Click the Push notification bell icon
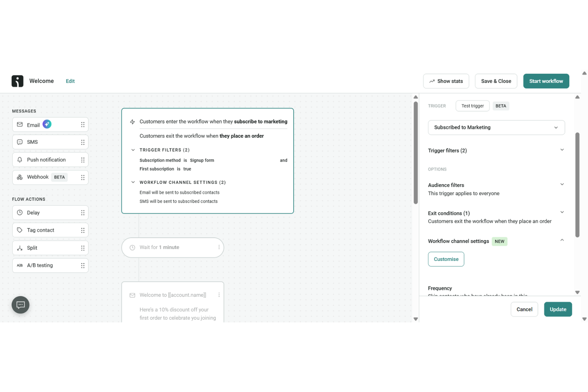 click(x=20, y=160)
